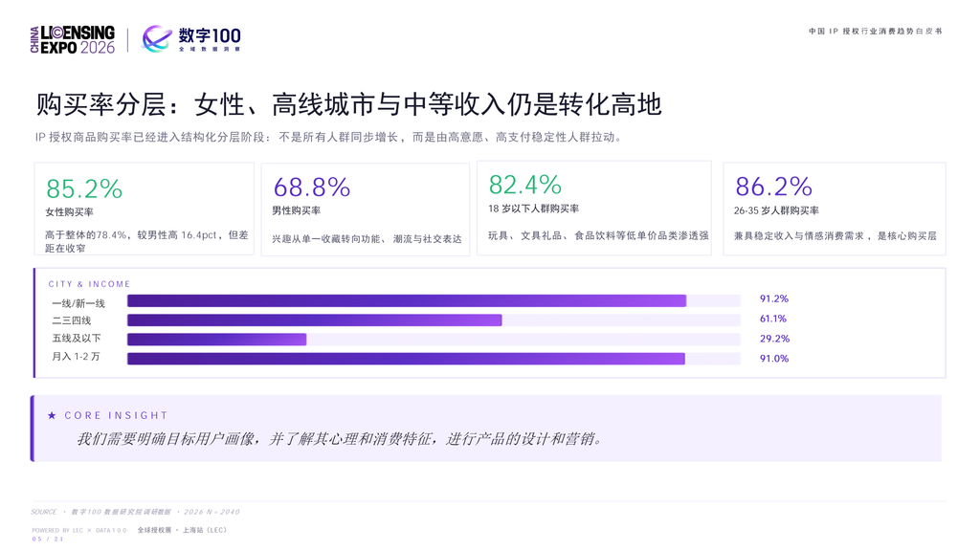The height and width of the screenshot is (551, 980).
Task: Click the SOURCE footer note
Action: coord(136,512)
